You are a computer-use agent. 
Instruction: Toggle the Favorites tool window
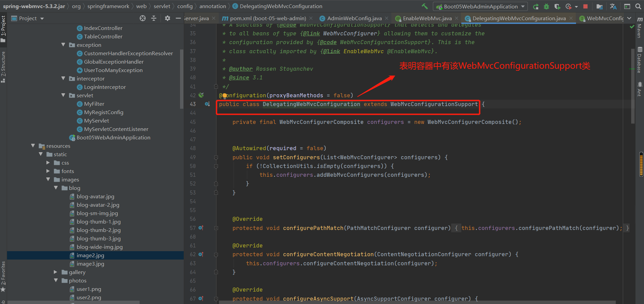click(3, 277)
